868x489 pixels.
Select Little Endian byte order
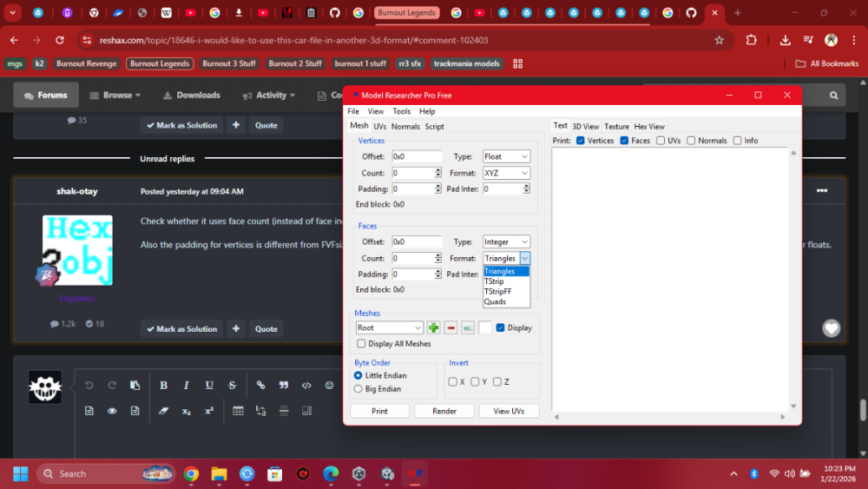click(358, 375)
